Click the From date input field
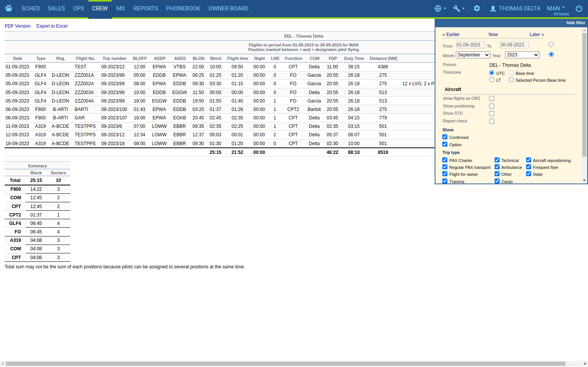 pos(470,45)
